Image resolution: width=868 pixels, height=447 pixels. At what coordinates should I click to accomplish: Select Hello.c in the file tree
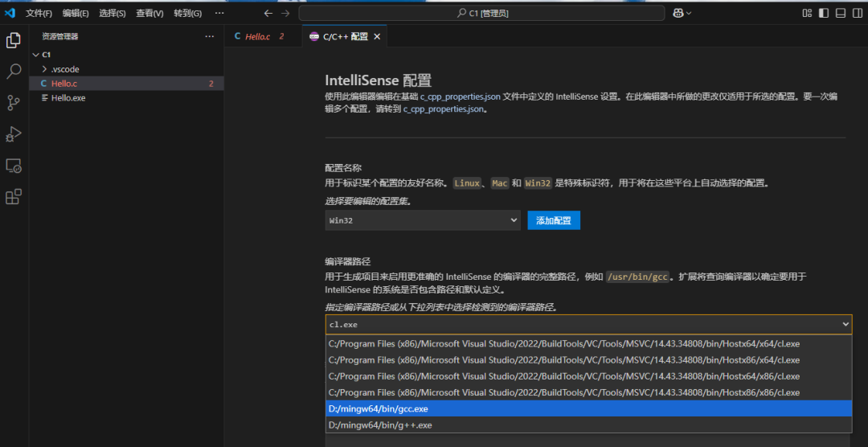[x=127, y=84]
